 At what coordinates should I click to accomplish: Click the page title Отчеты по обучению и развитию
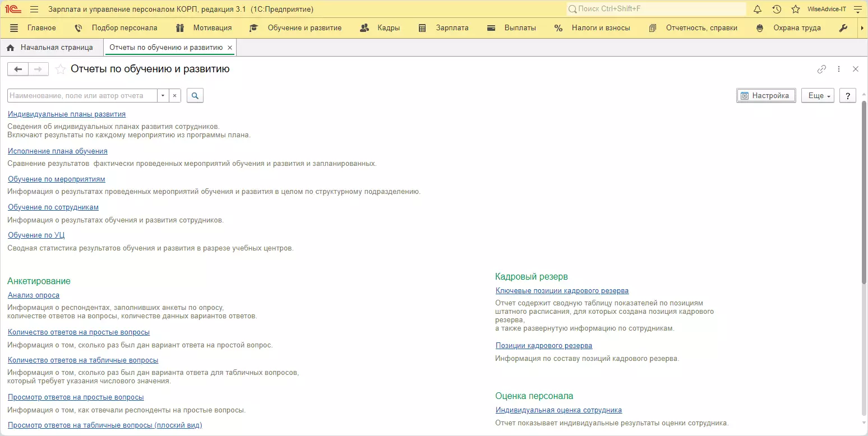tap(150, 69)
